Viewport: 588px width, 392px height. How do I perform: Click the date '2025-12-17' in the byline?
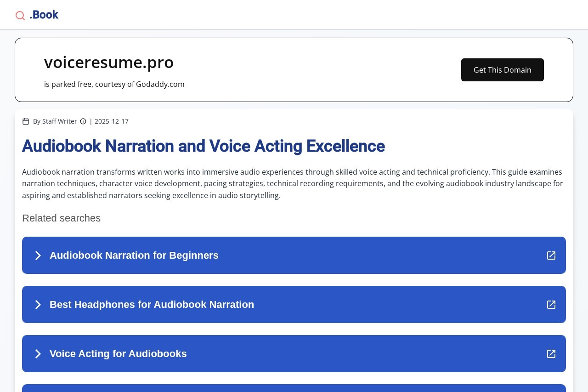tap(111, 121)
